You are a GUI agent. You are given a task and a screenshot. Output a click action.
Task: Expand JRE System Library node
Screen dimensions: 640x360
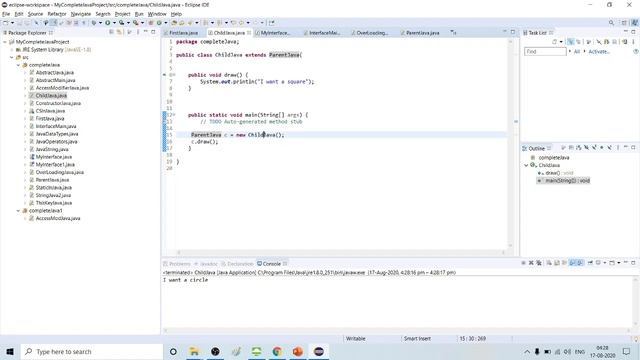coord(12,50)
